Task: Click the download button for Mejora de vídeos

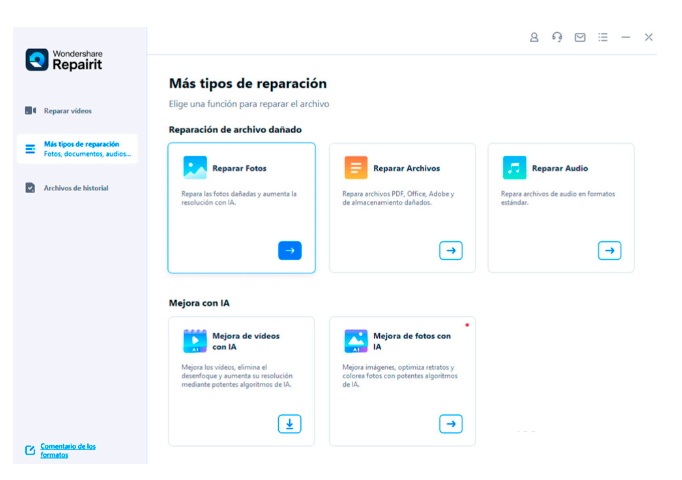Action: click(290, 424)
